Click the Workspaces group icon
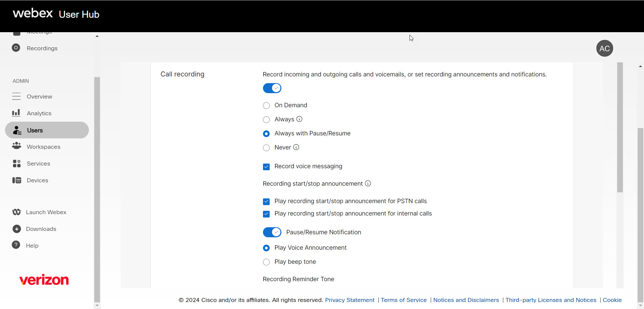The image size is (644, 309). click(x=16, y=146)
